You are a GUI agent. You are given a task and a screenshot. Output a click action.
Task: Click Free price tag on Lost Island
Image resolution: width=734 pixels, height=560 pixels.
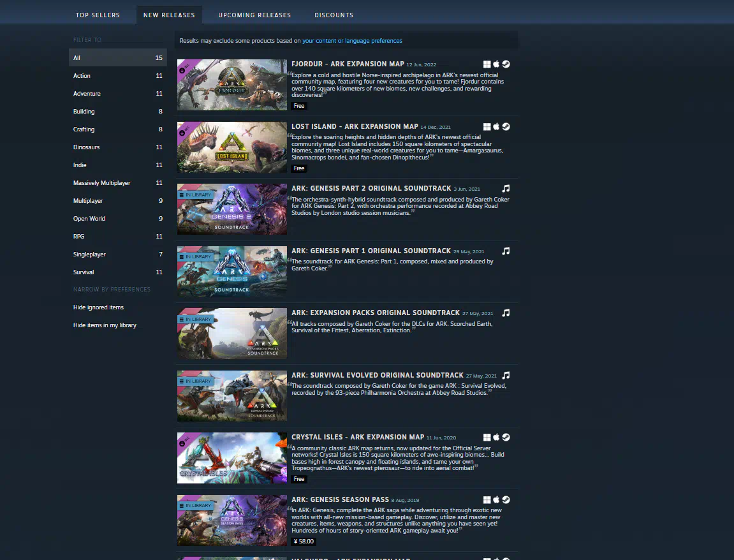[x=299, y=168]
